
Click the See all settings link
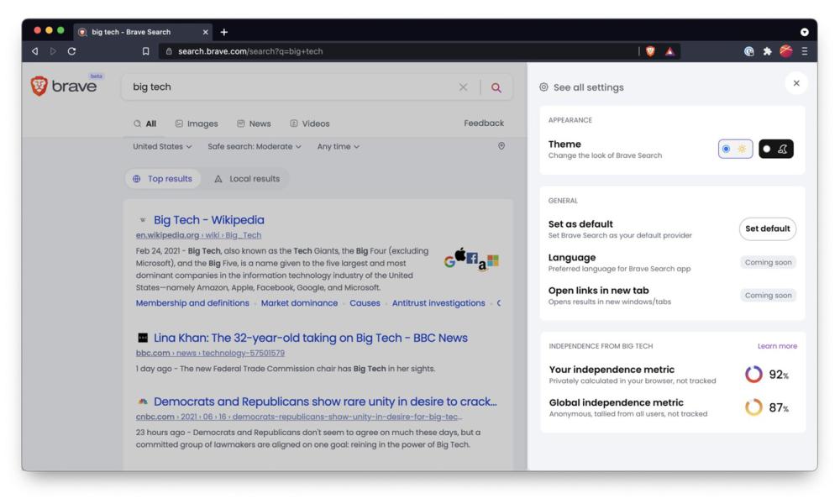coord(588,87)
